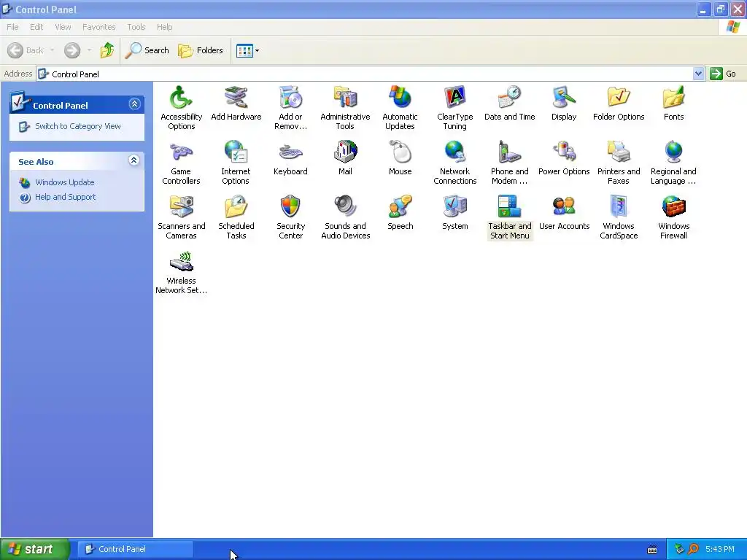Open Help and Support link
Image resolution: width=747 pixels, height=560 pixels.
click(65, 197)
